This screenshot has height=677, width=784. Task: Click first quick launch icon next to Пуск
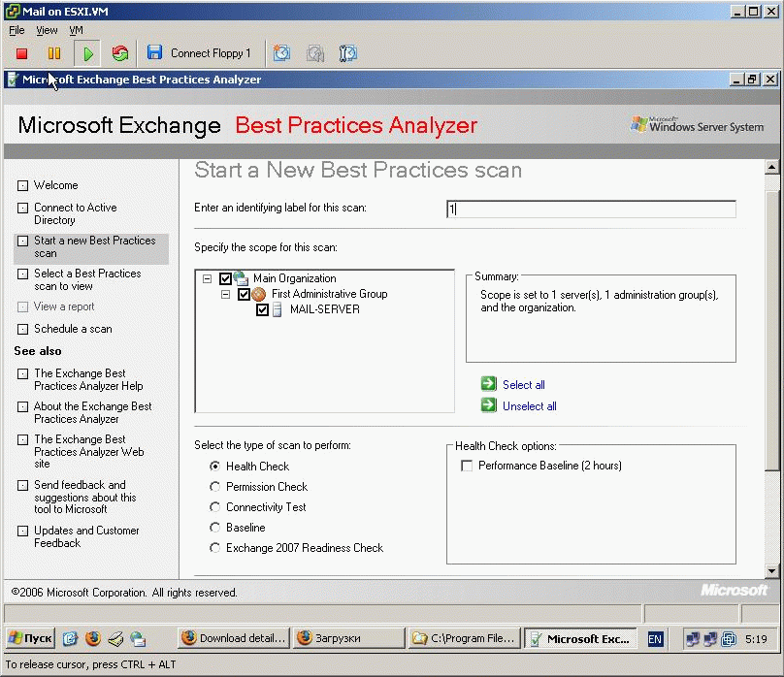(70, 638)
